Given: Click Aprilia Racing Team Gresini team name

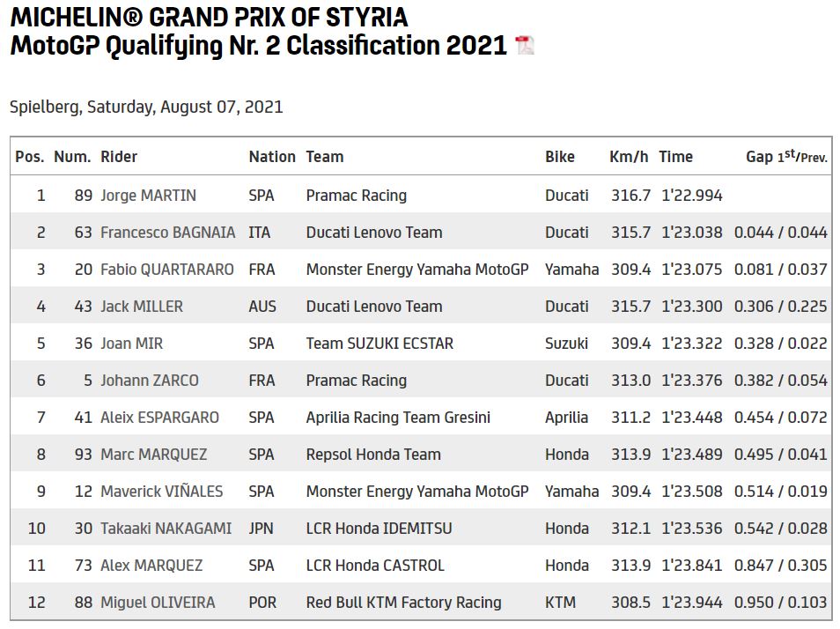Looking at the screenshot, I should tap(398, 418).
